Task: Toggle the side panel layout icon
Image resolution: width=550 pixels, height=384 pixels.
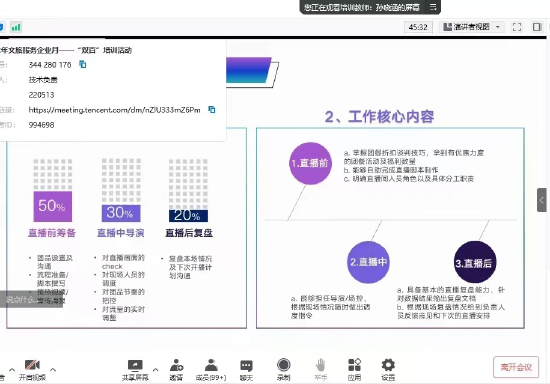Action: coord(537,27)
